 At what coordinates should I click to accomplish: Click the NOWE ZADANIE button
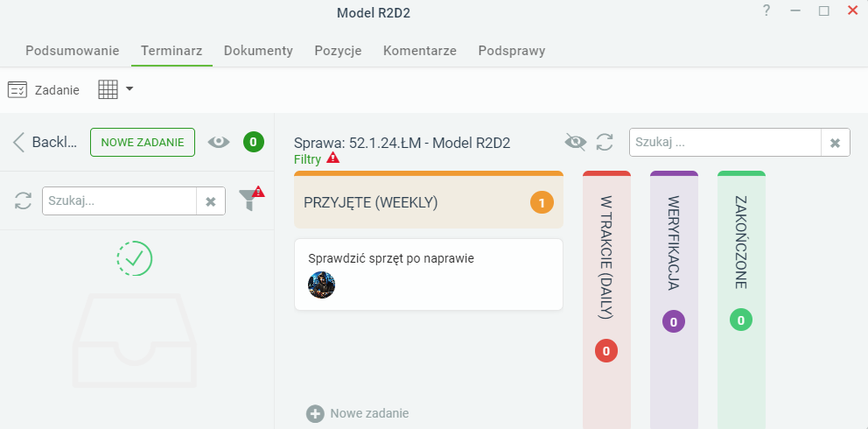coord(143,142)
